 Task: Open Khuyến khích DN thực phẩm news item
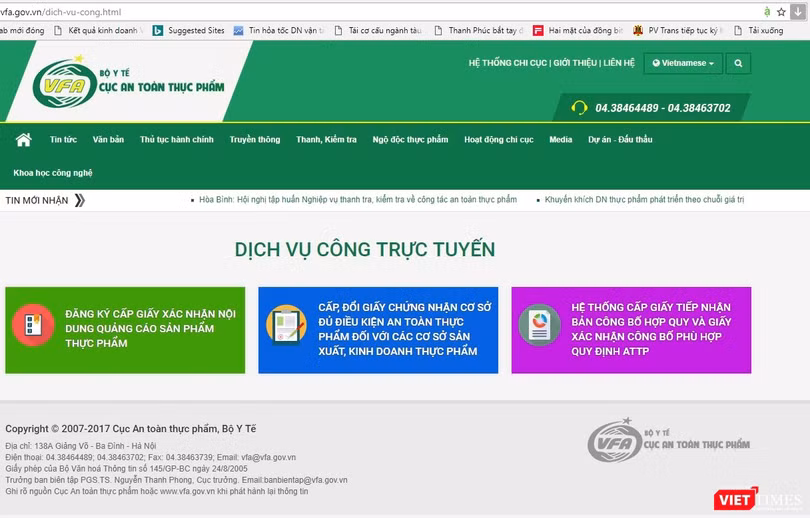point(644,199)
